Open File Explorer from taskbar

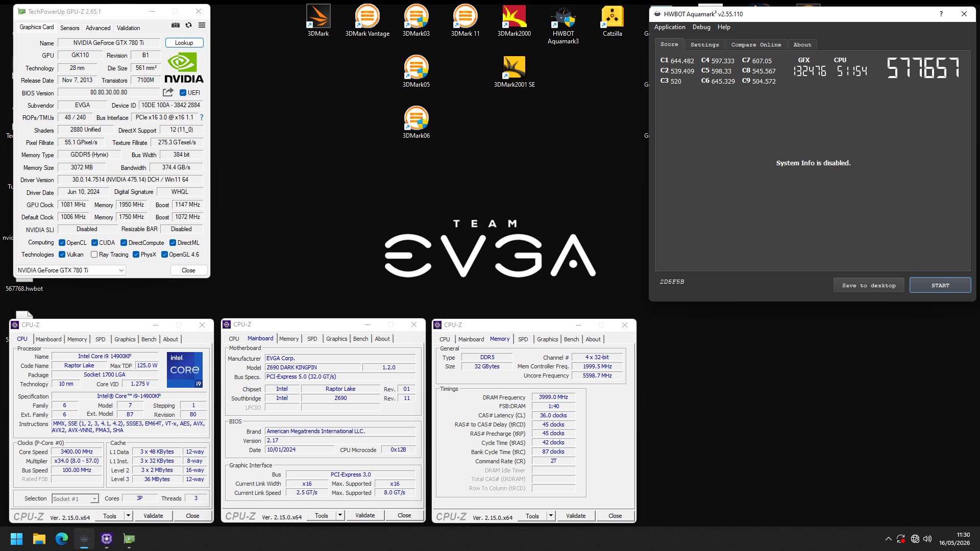(39, 539)
